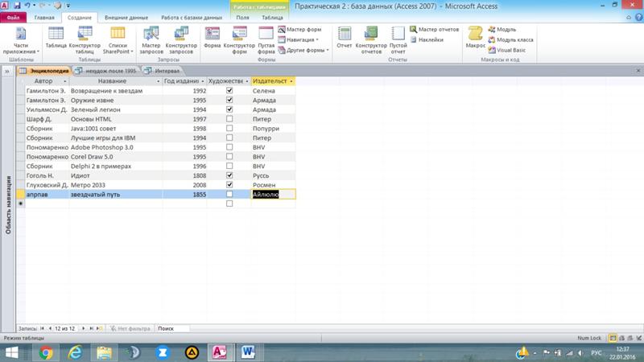Go to last record button
The width and height of the screenshot is (644, 362).
pyautogui.click(x=91, y=328)
